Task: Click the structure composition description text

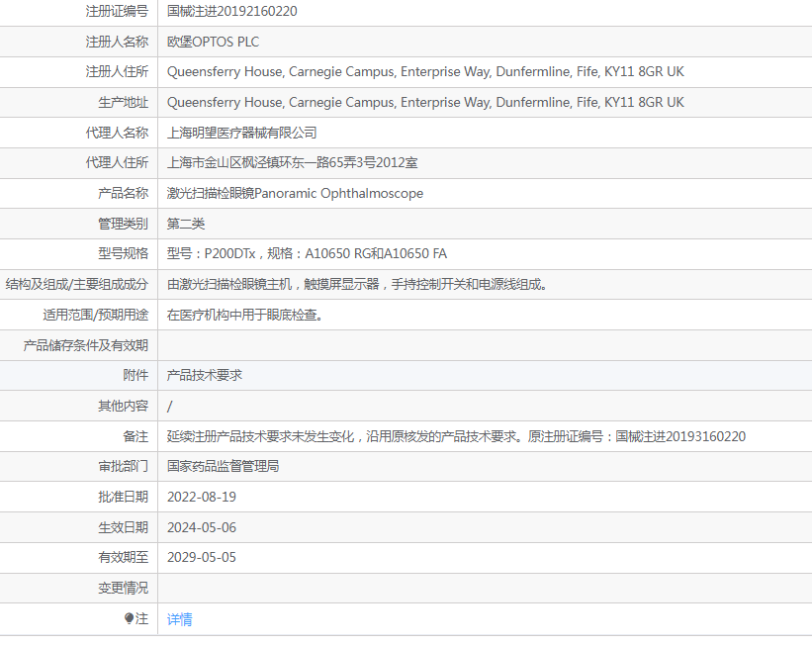Action: click(x=357, y=285)
